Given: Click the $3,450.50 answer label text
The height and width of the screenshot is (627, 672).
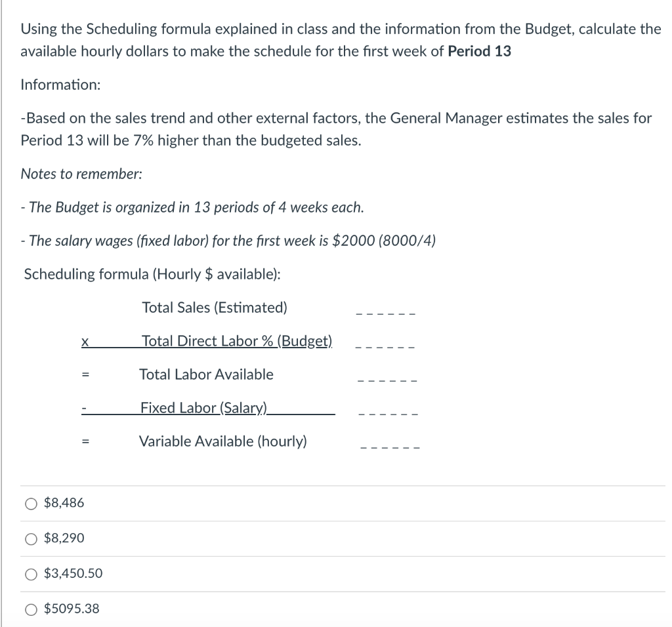Looking at the screenshot, I should [72, 573].
